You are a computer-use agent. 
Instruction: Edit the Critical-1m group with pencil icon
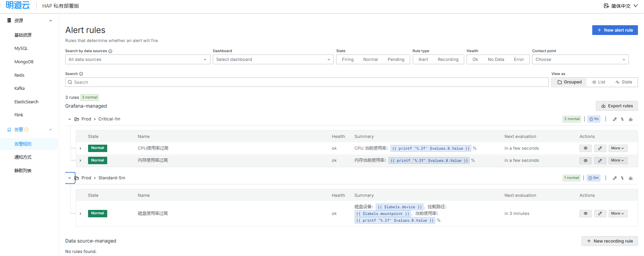(614, 119)
